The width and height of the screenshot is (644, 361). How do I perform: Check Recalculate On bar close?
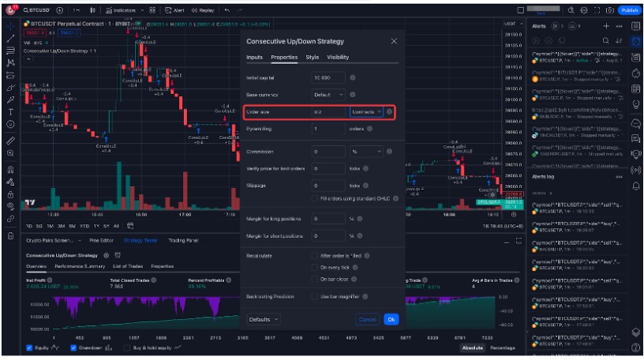(315, 279)
